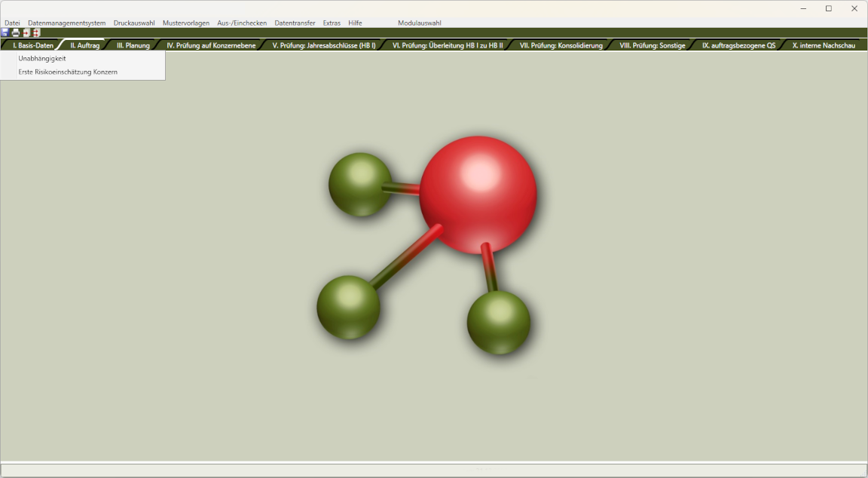Click Modulauswahl in the menu bar

420,23
